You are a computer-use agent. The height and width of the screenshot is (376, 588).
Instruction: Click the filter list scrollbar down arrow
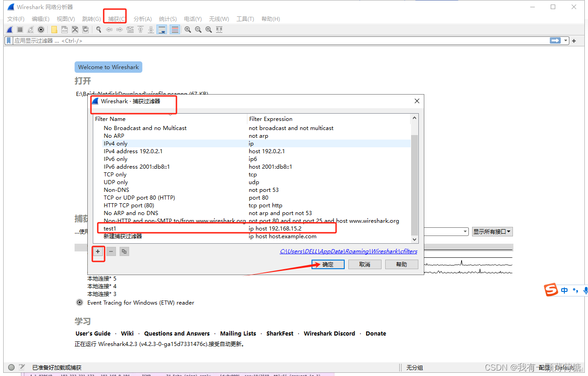click(414, 239)
